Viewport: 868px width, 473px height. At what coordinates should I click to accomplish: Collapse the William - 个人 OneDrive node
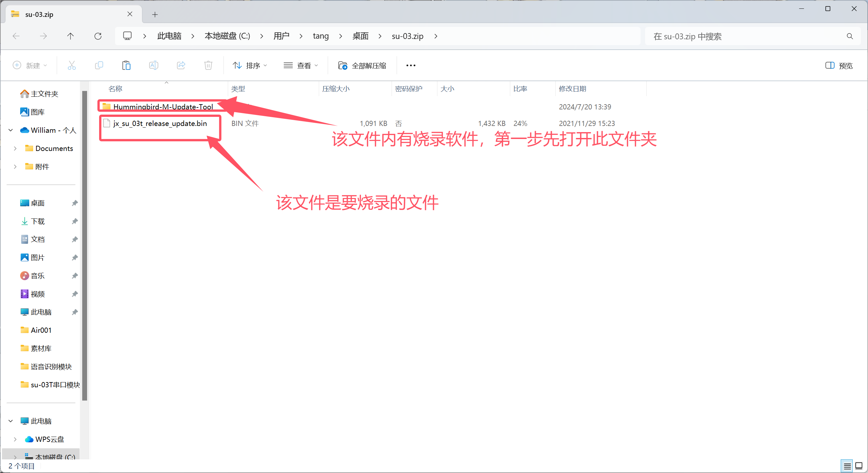[x=10, y=130]
